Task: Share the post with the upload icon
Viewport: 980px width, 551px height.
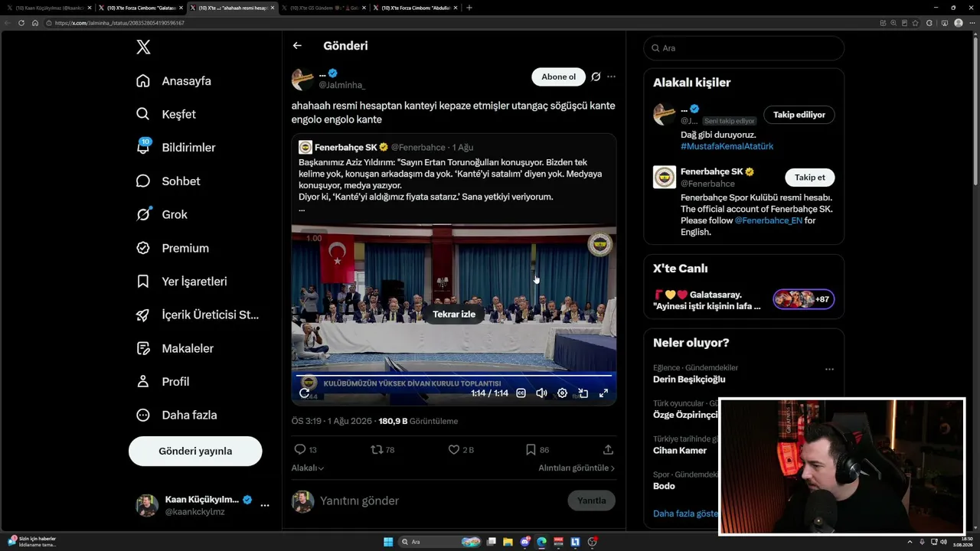Action: [608, 450]
